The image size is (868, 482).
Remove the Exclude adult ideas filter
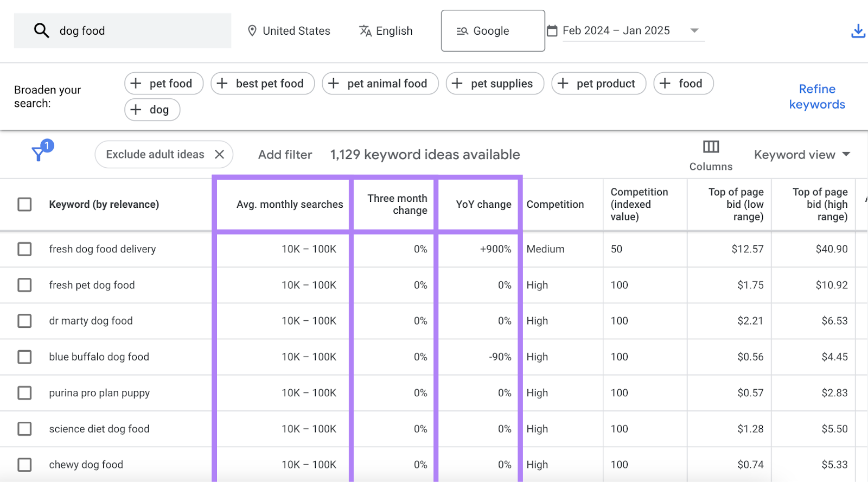(x=219, y=154)
